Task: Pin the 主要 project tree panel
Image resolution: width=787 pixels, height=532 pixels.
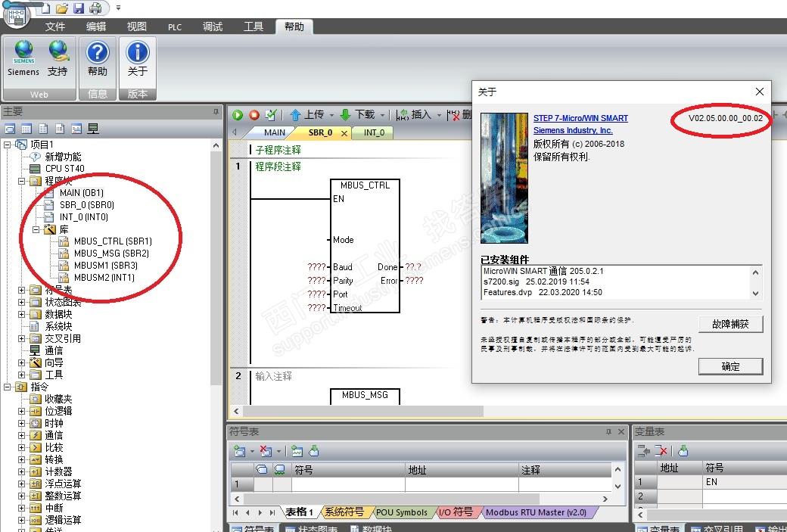Action: 216,111
